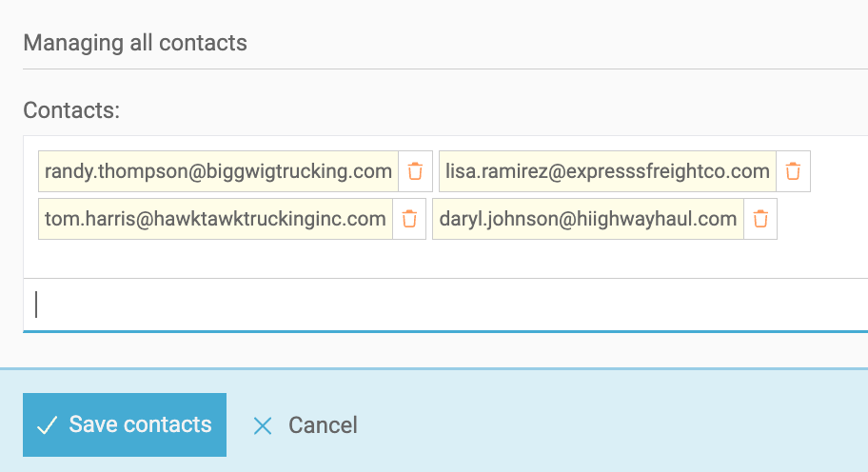868x472 pixels.
Task: Select the randy.thompson@biggwigtrucking.com email chip
Action: (218, 172)
